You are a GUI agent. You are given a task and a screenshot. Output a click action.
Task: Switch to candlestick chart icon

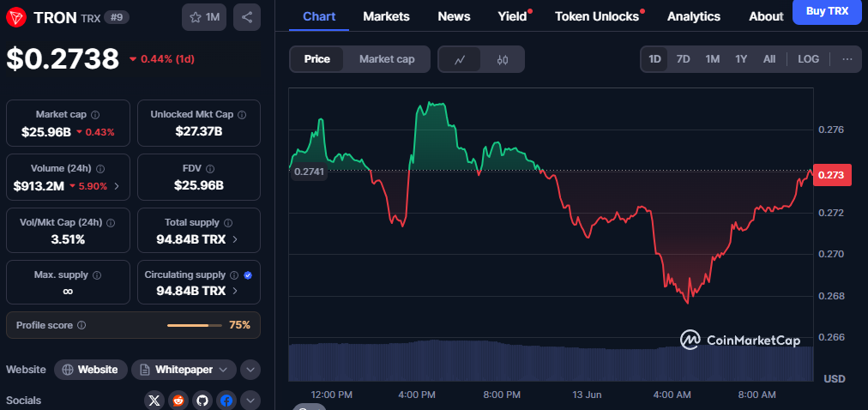coord(502,59)
